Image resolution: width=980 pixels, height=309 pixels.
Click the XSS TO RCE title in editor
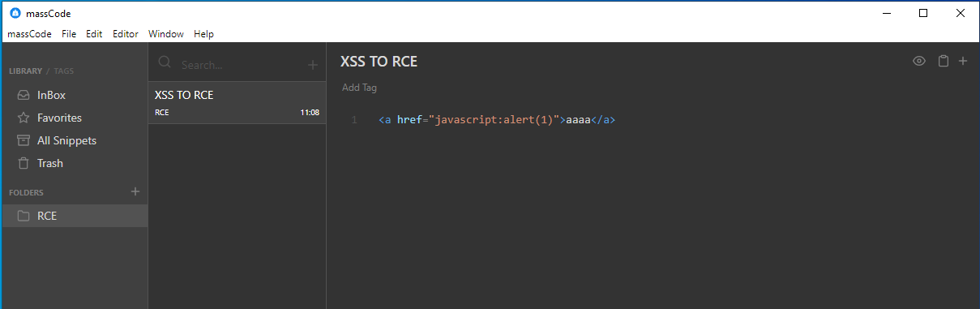[x=379, y=62]
